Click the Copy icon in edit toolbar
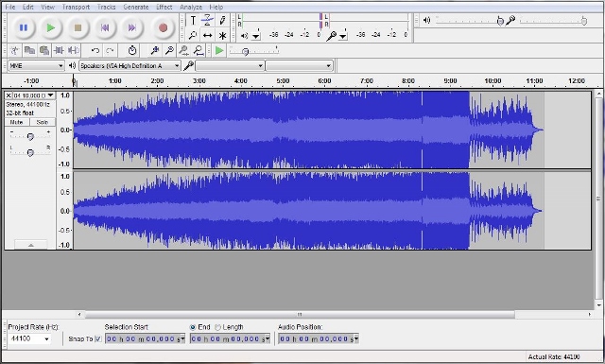 point(29,50)
